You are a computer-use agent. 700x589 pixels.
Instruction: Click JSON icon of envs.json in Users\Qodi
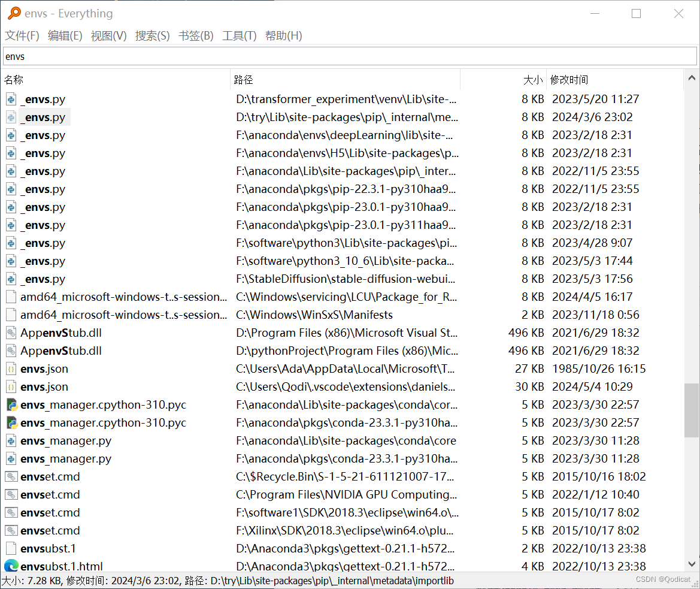click(11, 386)
